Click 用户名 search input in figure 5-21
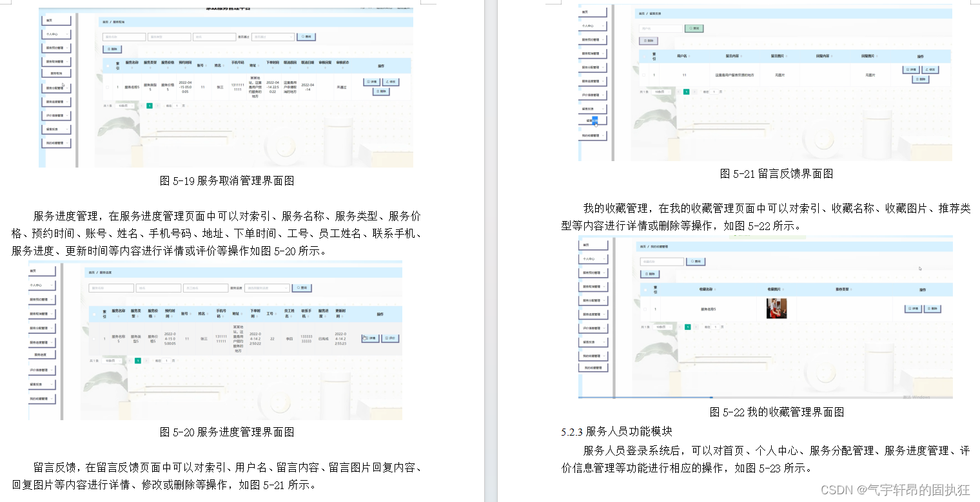The height and width of the screenshot is (502, 980). pos(661,28)
